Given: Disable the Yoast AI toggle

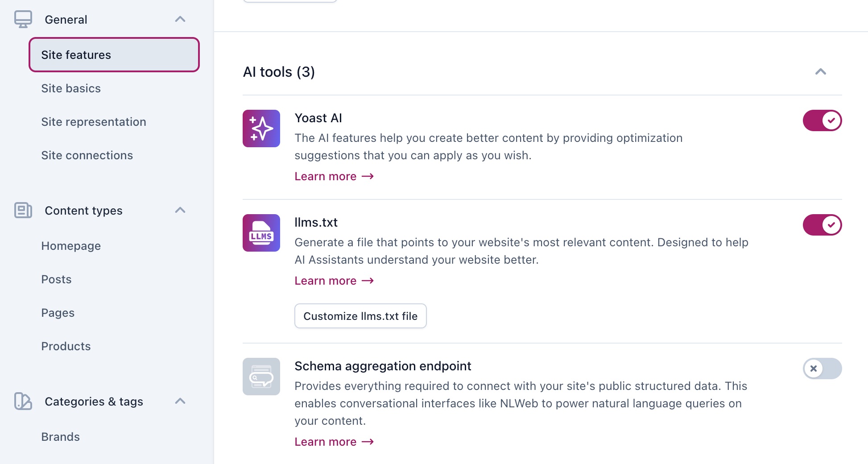Looking at the screenshot, I should [x=822, y=120].
